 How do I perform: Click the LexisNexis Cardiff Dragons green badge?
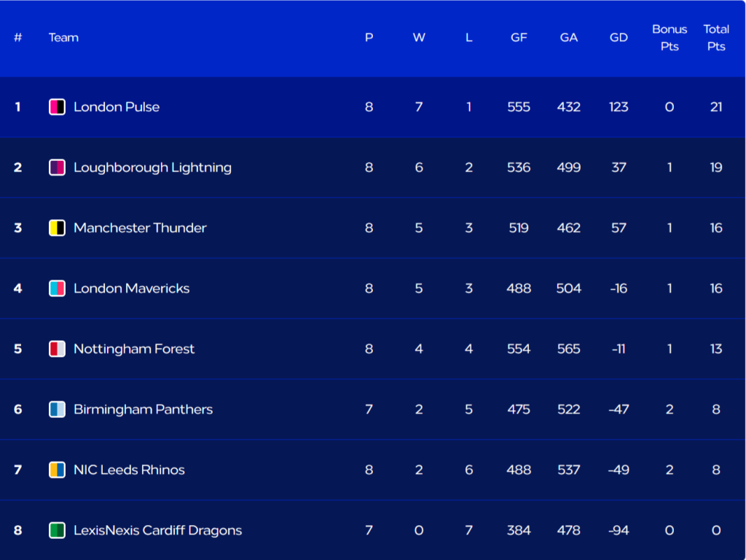(57, 530)
